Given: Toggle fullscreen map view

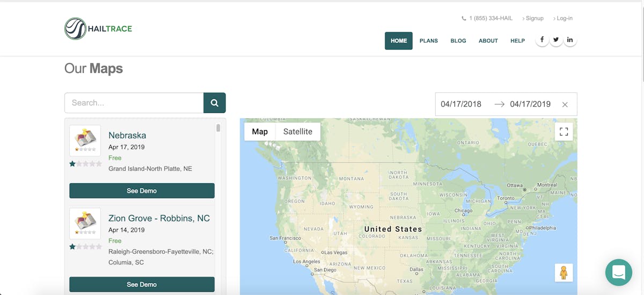Looking at the screenshot, I should point(563,132).
